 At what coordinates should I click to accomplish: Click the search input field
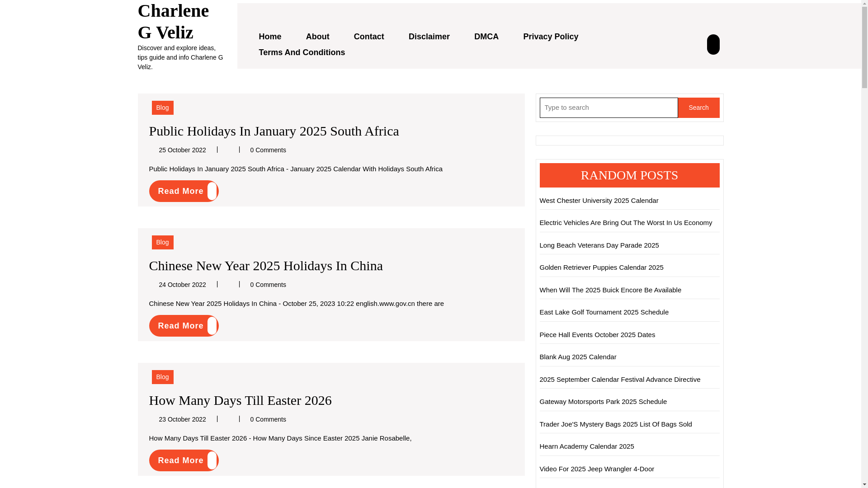click(609, 108)
